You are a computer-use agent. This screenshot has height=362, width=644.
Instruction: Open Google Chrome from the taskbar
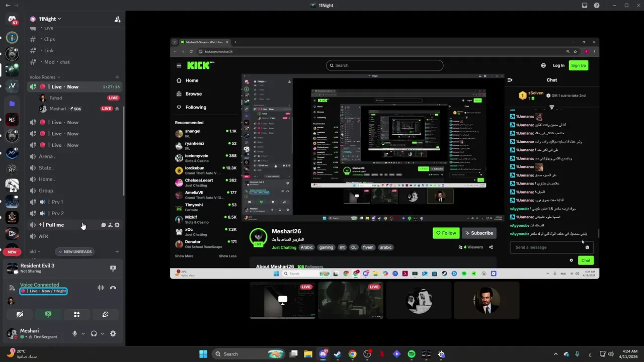point(352,354)
